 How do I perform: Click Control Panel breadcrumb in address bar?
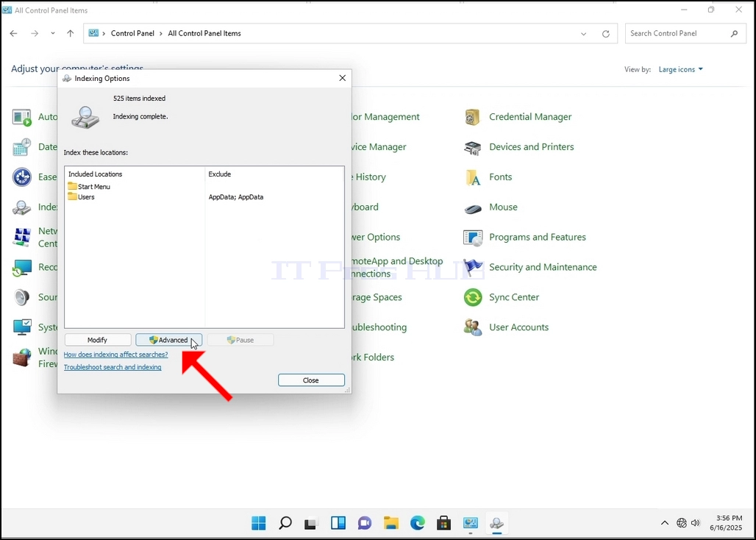click(x=132, y=33)
